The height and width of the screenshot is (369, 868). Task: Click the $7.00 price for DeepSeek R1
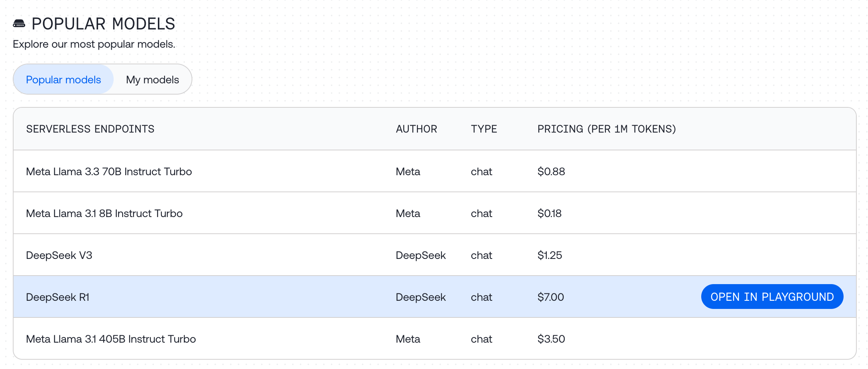tap(551, 297)
